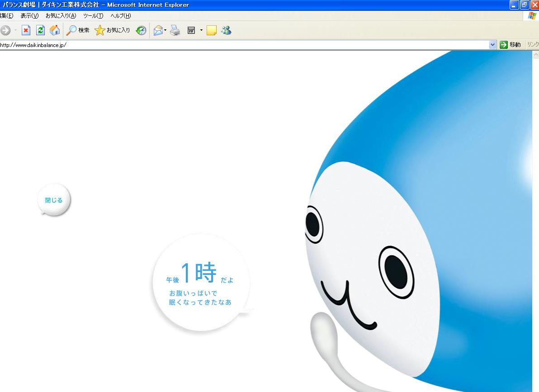This screenshot has width=539, height=392.
Task: Expand the Mail icon dropdown arrow
Action: pyautogui.click(x=165, y=30)
